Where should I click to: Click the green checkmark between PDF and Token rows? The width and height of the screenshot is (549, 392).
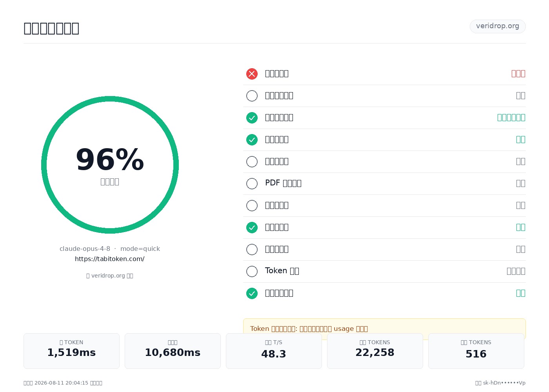pyautogui.click(x=252, y=227)
